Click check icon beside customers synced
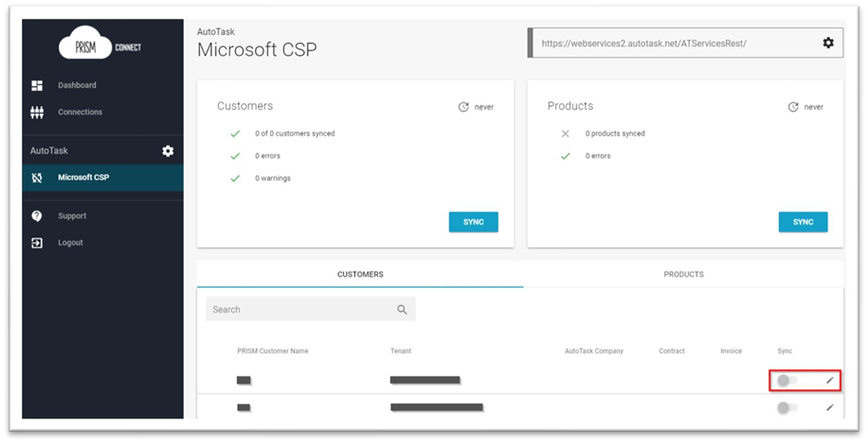868x443 pixels. click(235, 133)
